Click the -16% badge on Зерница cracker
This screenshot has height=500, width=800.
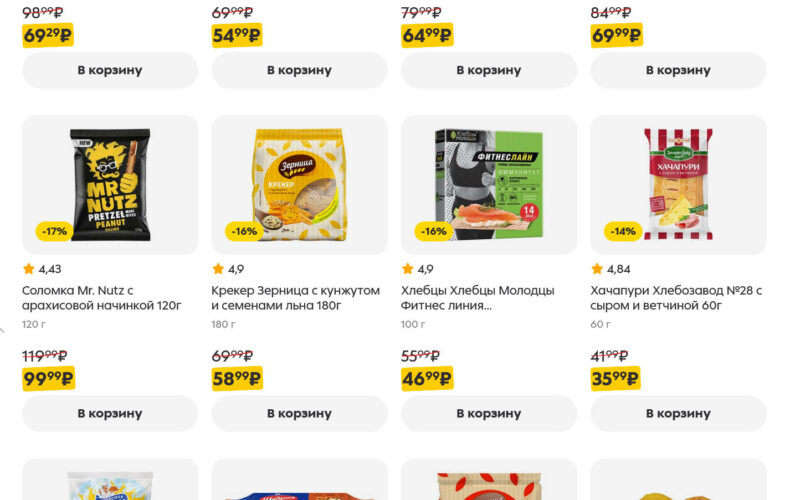click(244, 231)
